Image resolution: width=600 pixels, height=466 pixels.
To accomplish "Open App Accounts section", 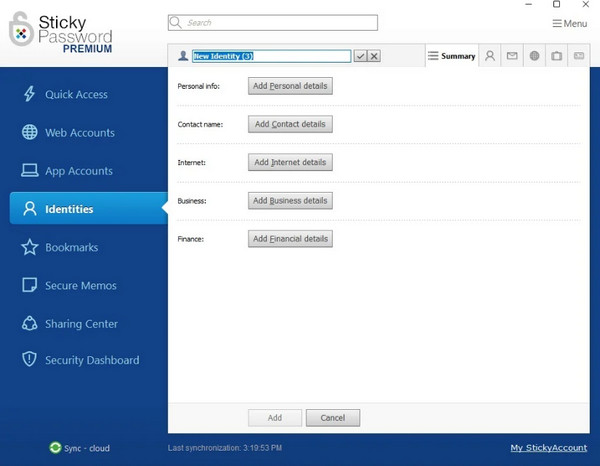I will point(79,171).
